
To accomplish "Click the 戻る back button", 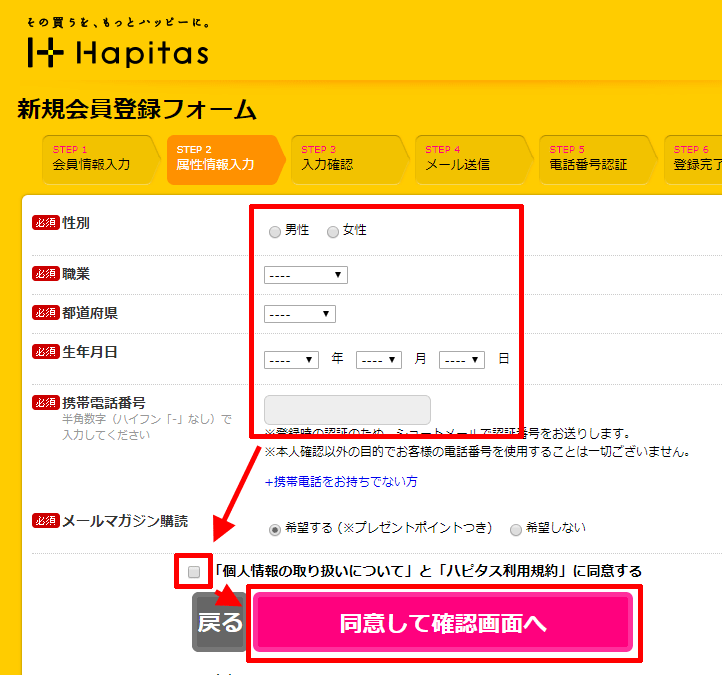I will (x=220, y=622).
